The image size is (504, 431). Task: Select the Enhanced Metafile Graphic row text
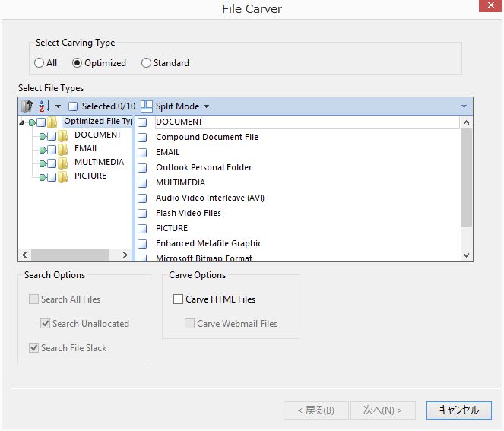pos(209,243)
